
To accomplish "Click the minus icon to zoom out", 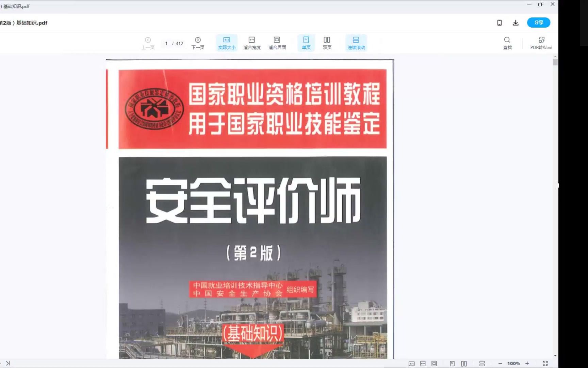I will pos(500,363).
